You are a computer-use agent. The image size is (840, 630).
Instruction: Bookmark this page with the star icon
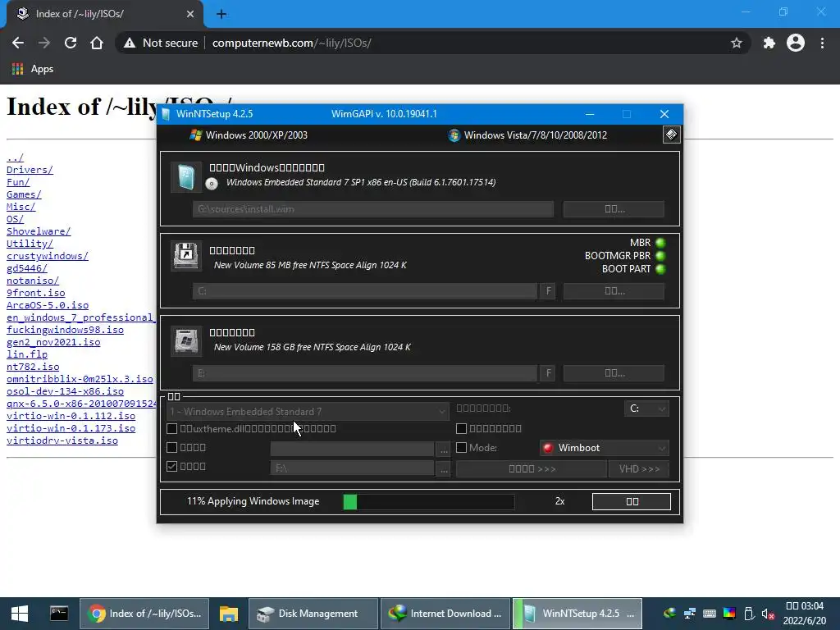coord(737,43)
